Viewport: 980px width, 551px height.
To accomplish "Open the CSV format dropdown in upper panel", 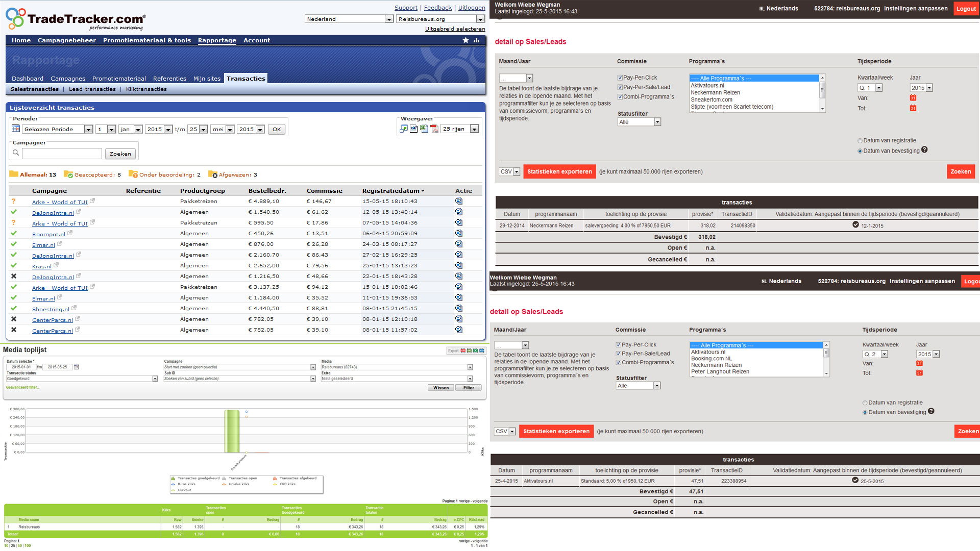I will [509, 171].
